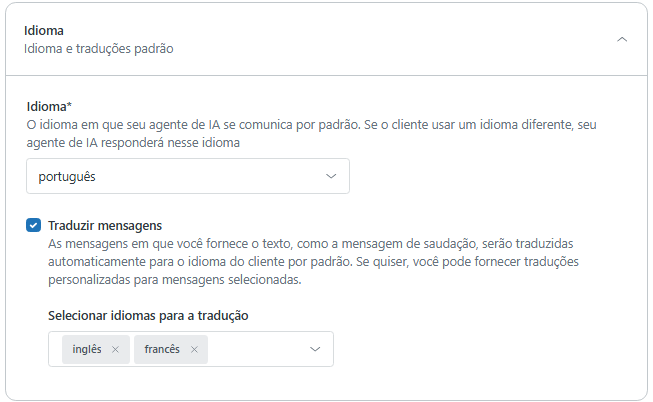
Task: Collapse the Idioma section chevron
Action: point(622,40)
